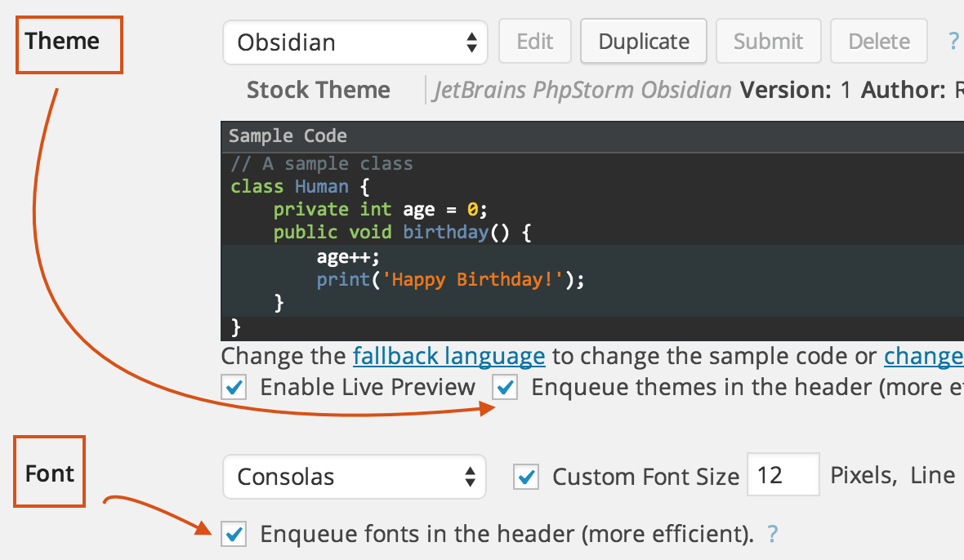Click the disabled Edit button
964x560 pixels.
(535, 40)
